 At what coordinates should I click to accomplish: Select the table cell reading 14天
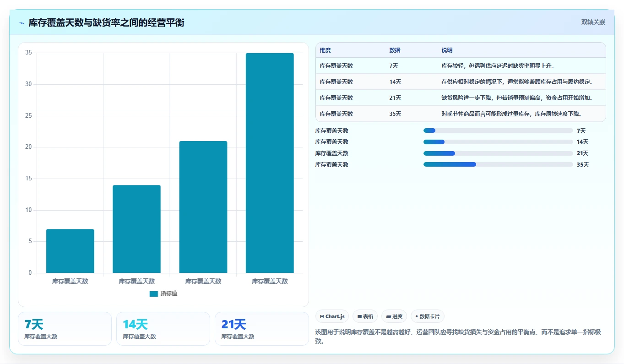pos(395,82)
